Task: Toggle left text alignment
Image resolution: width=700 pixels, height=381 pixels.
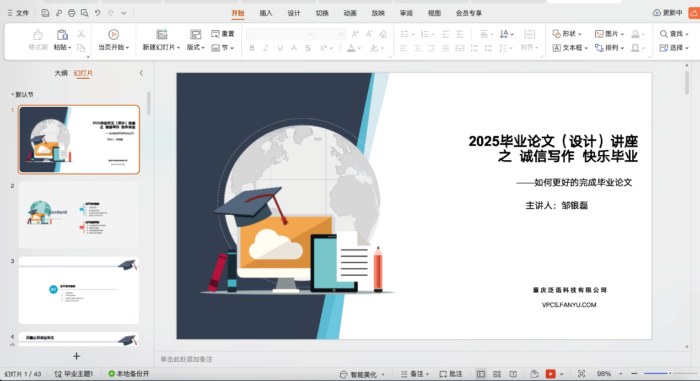Action: click(404, 48)
